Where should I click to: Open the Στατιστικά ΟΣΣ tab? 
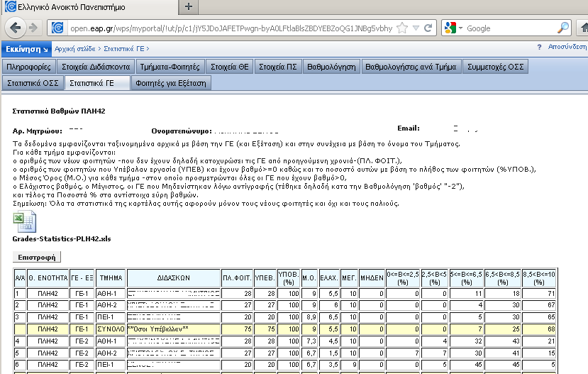point(33,83)
